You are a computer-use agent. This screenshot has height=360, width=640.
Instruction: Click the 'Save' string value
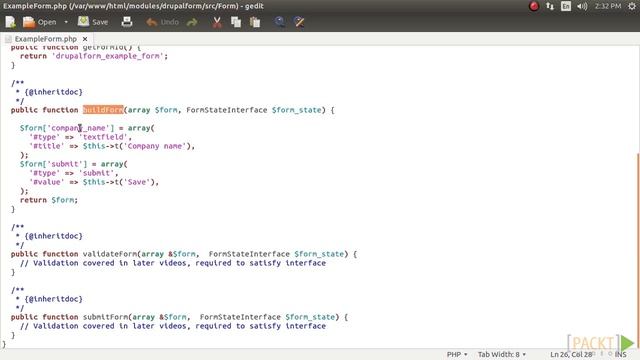tap(137, 182)
